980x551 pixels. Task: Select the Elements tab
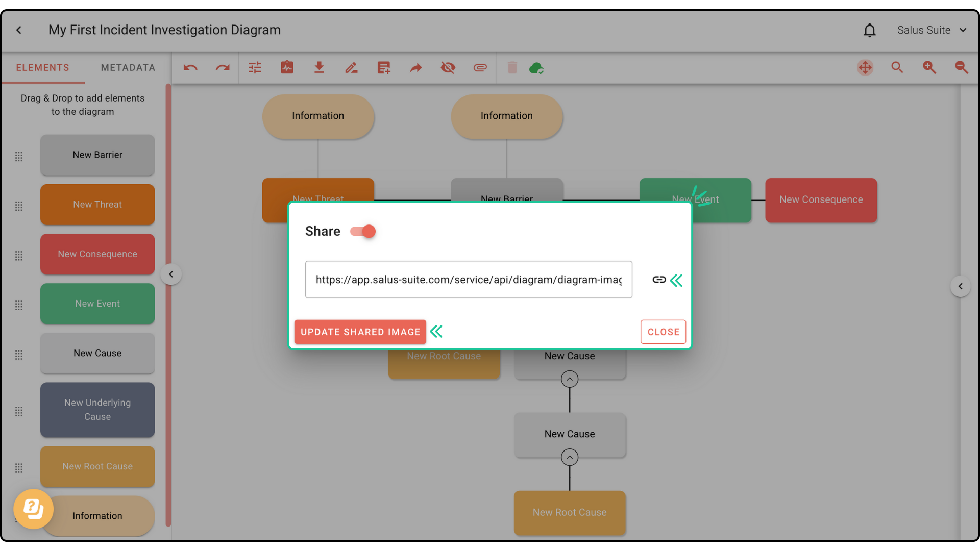coord(42,68)
